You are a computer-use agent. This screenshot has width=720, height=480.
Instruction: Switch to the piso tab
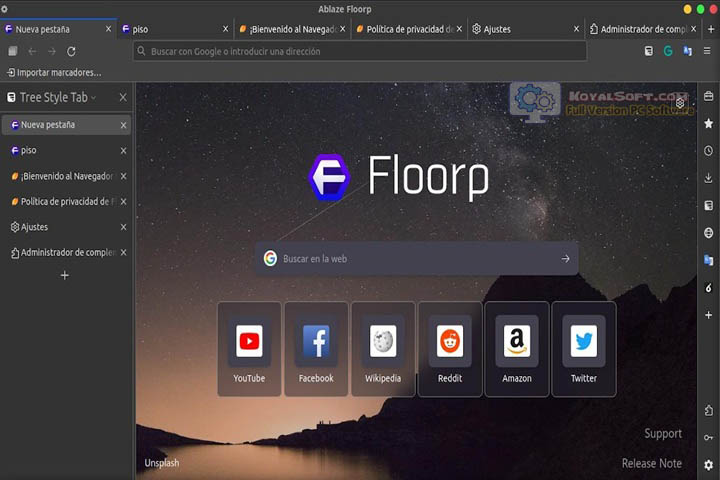pyautogui.click(x=175, y=29)
